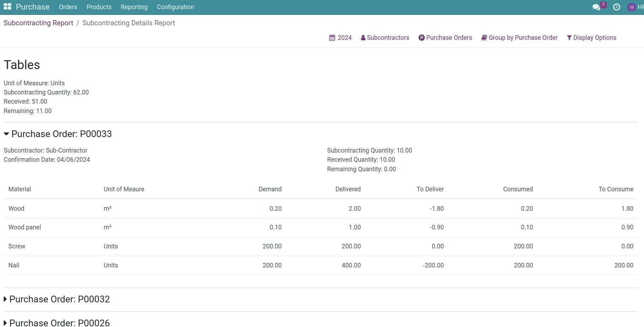
Task: Click the funnel icon for Display Options
Action: click(x=569, y=38)
